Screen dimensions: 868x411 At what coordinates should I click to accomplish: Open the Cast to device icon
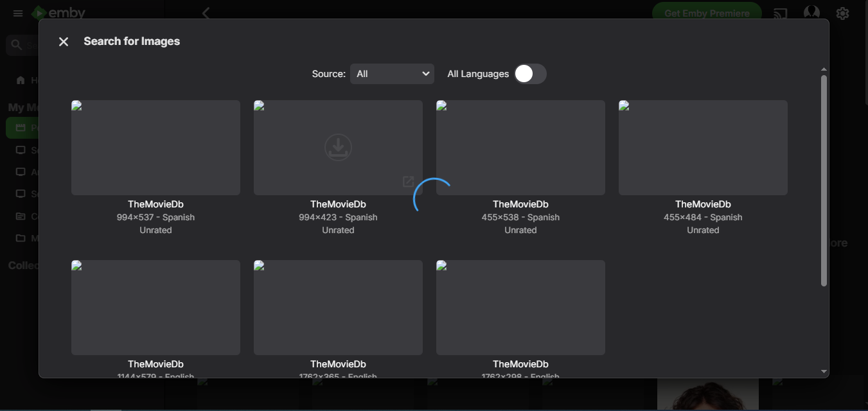781,13
